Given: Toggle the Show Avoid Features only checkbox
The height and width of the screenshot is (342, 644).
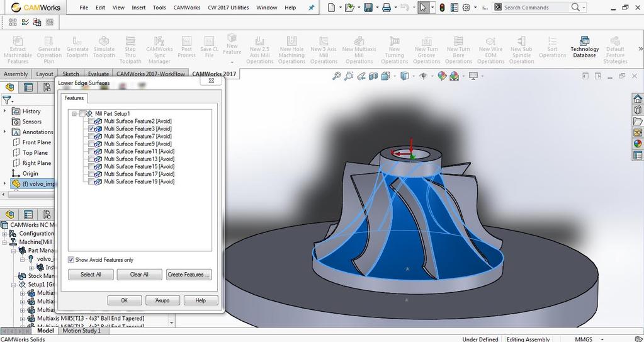Looking at the screenshot, I should click(71, 259).
